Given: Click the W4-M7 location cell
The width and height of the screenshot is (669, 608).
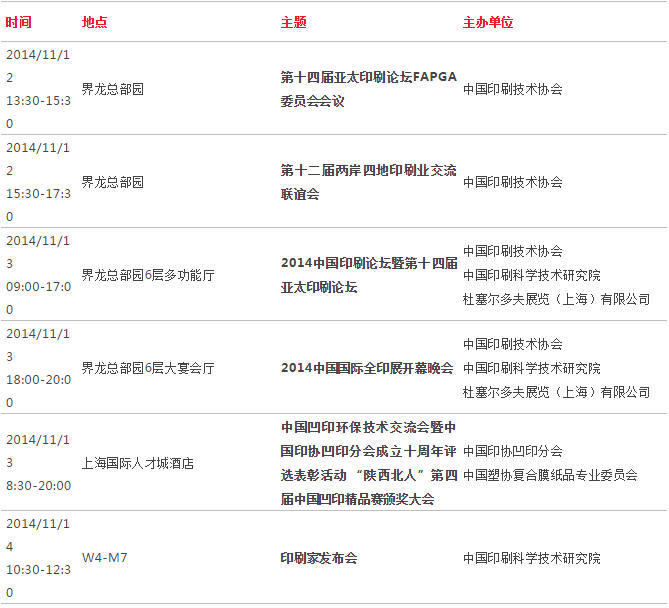Looking at the screenshot, I should [x=105, y=558].
